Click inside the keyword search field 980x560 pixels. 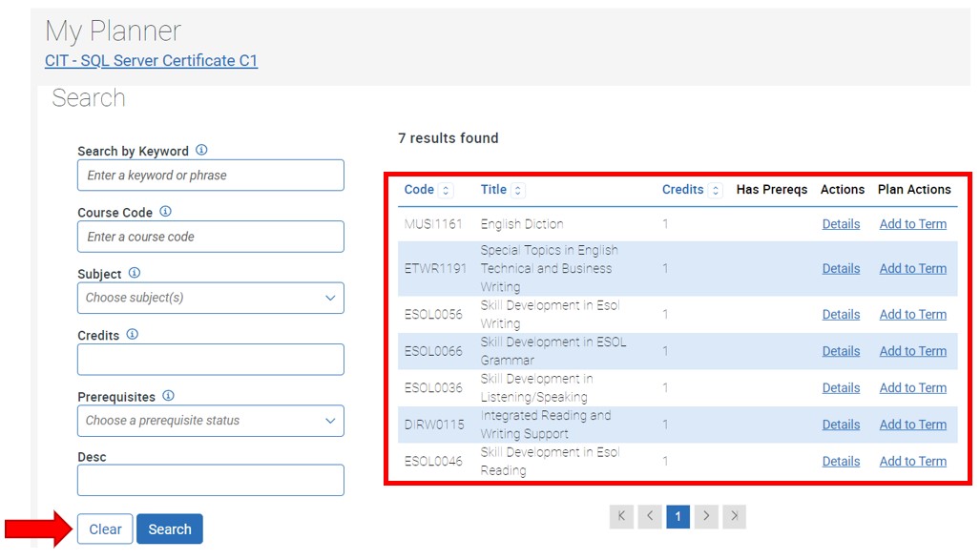click(210, 176)
